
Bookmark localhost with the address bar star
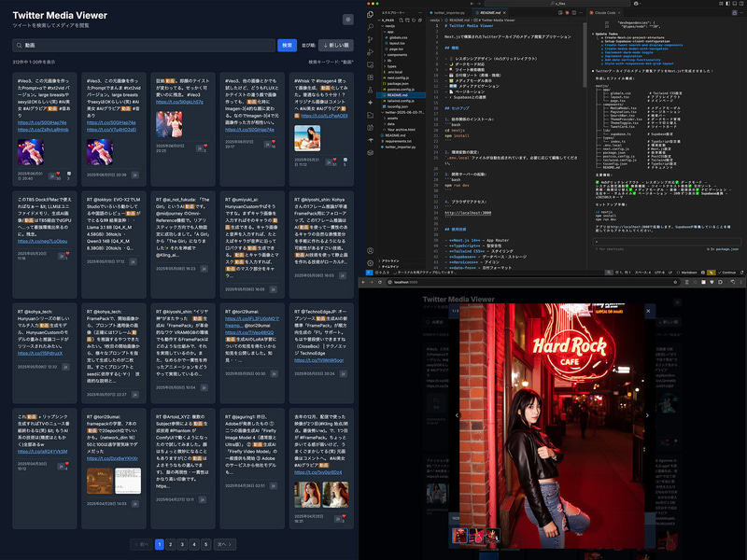675,282
